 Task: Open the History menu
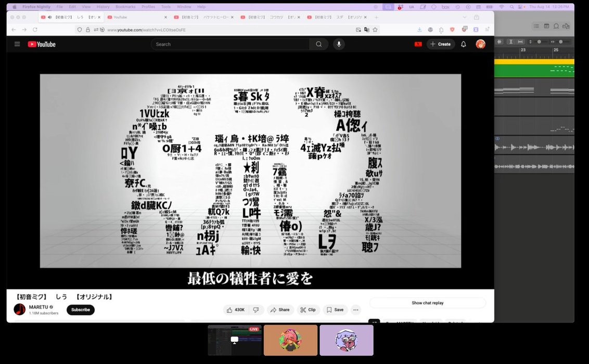[x=103, y=7]
